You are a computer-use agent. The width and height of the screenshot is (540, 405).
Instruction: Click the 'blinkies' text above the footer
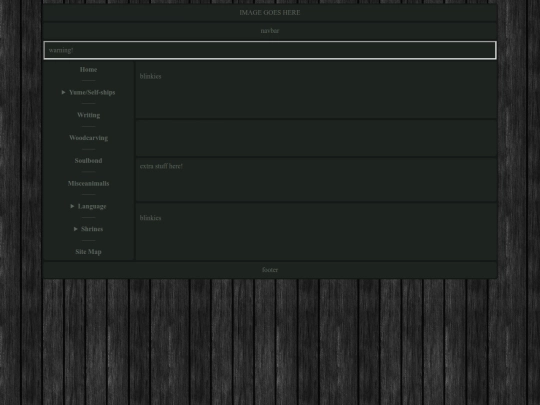point(150,218)
